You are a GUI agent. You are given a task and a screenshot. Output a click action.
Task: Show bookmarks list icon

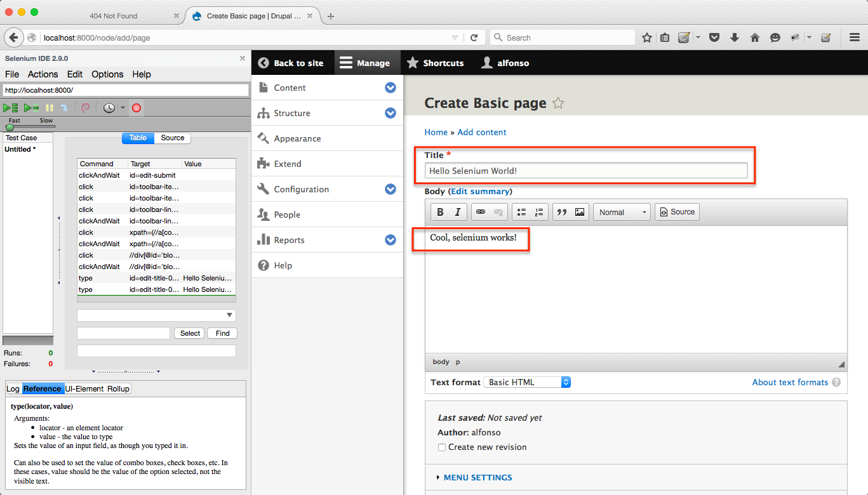[665, 38]
